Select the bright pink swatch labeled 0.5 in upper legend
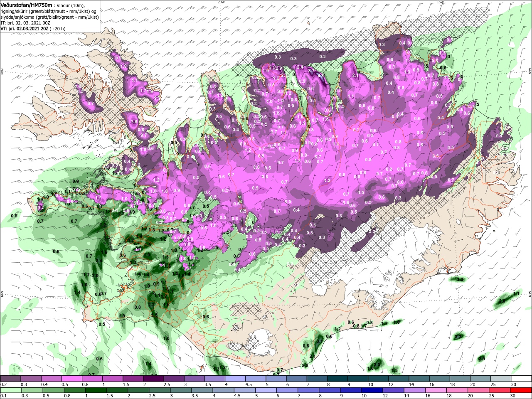 tap(71, 379)
